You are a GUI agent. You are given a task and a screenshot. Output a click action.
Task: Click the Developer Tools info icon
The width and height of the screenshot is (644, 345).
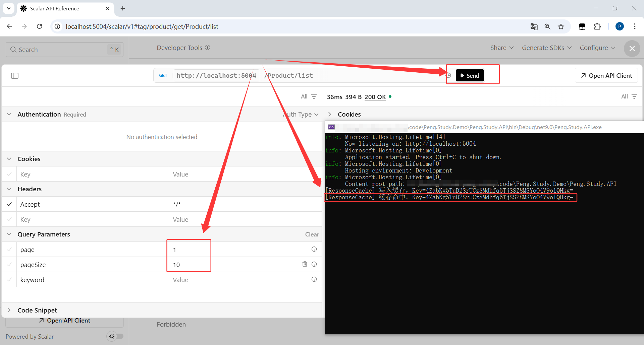tap(208, 48)
